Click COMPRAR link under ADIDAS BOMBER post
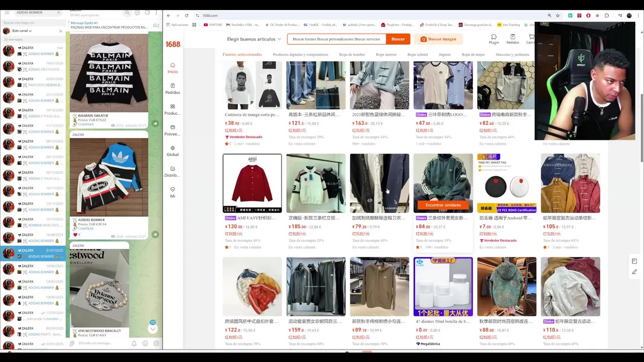Screen dimensions: 644x362 tap(86, 228)
